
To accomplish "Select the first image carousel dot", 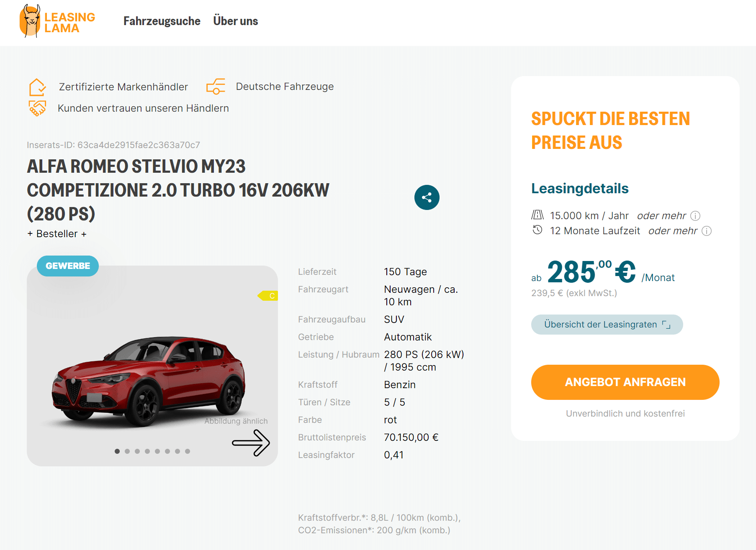I will [117, 451].
